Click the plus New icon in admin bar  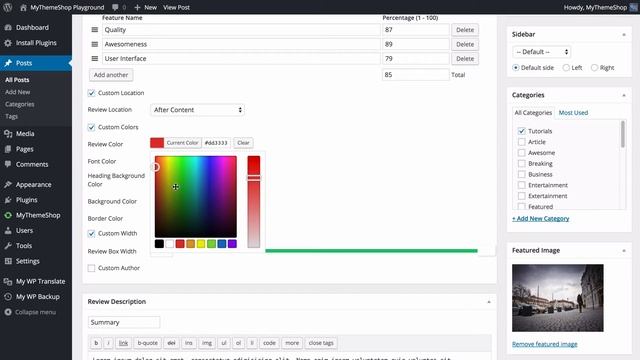tap(137, 7)
